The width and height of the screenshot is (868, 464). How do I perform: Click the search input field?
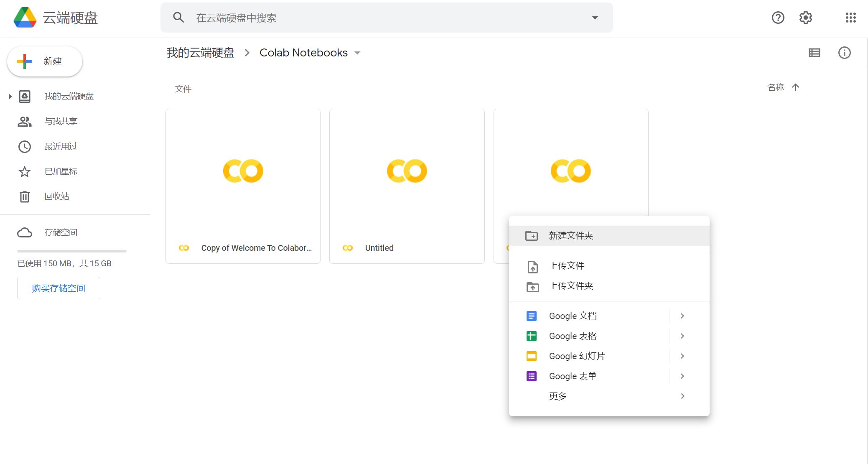[376, 18]
